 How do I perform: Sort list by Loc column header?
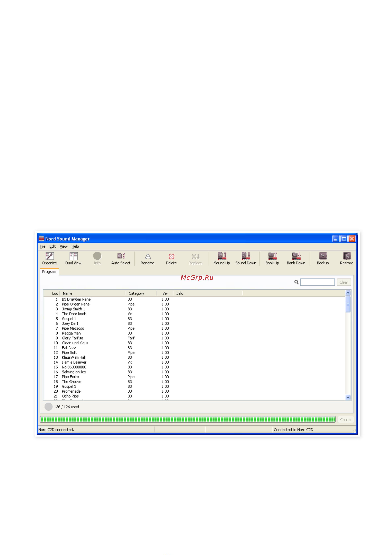click(x=52, y=293)
